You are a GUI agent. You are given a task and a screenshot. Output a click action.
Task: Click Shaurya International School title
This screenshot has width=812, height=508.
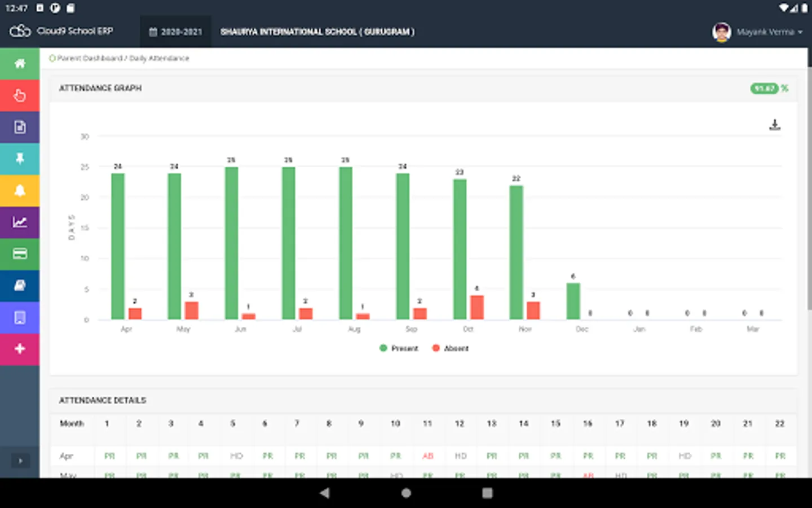pos(317,32)
